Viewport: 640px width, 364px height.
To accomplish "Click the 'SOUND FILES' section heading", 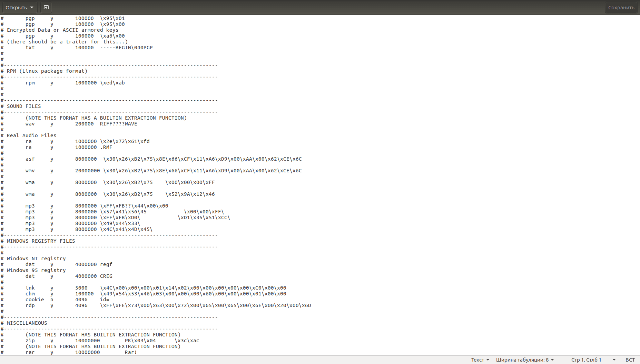I will coord(24,106).
